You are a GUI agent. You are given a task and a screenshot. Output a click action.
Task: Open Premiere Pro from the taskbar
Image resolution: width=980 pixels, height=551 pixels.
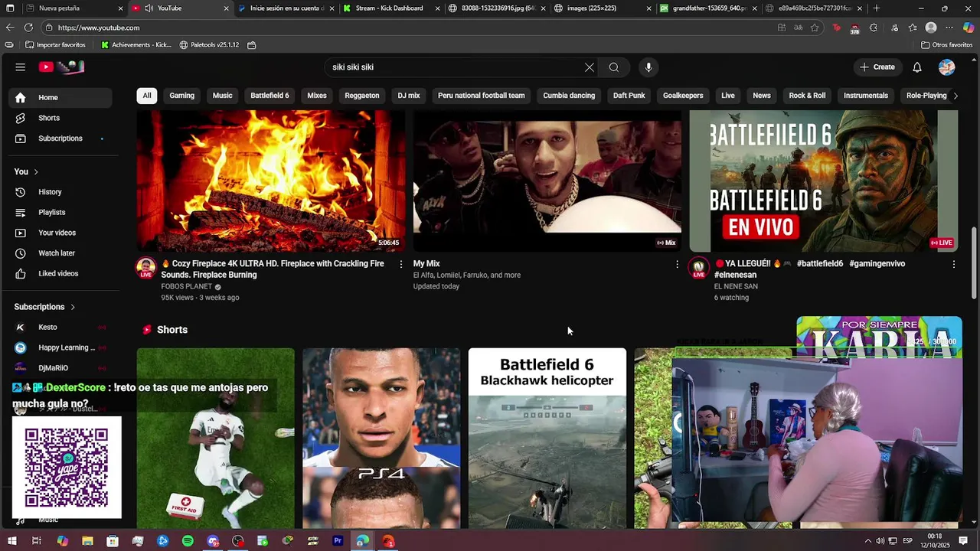(338, 541)
